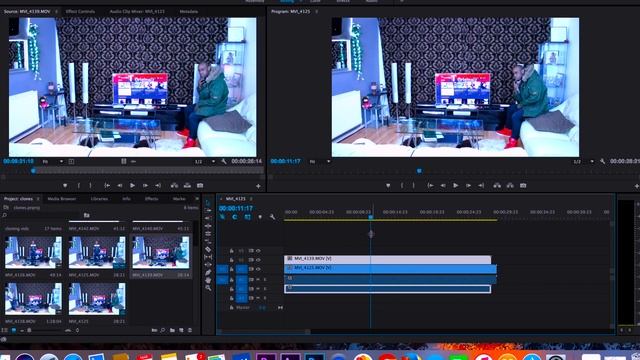The height and width of the screenshot is (360, 640).
Task: Click Insert button in Source monitor
Action: (x=174, y=185)
